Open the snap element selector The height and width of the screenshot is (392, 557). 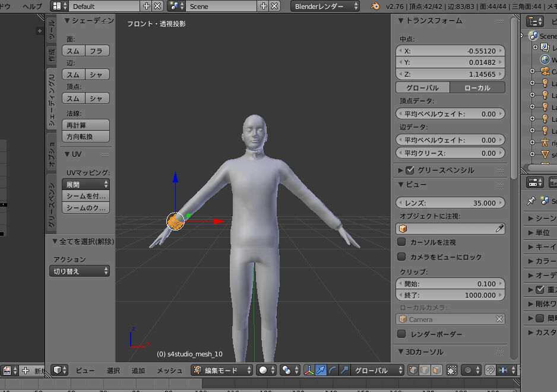coord(507,370)
